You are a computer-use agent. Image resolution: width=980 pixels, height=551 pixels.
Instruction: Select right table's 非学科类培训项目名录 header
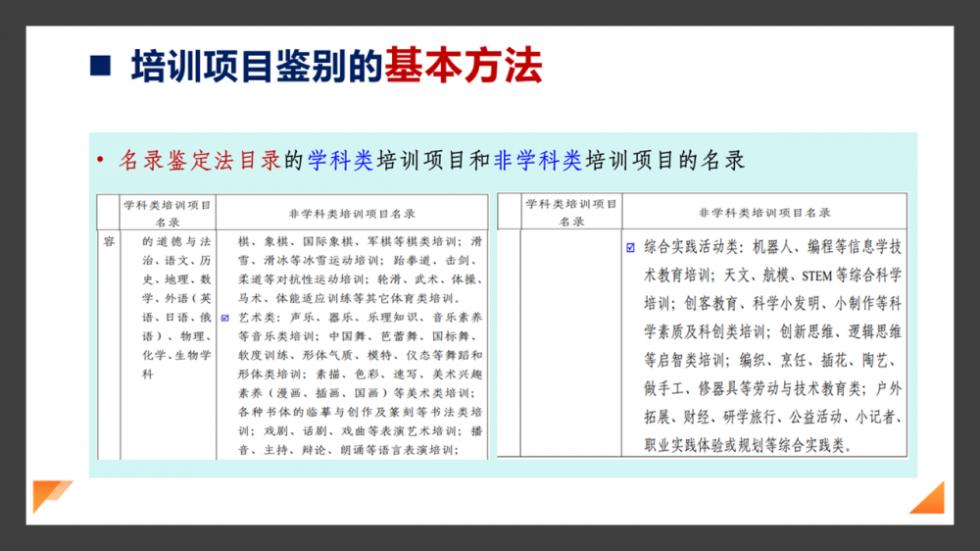coord(764,213)
